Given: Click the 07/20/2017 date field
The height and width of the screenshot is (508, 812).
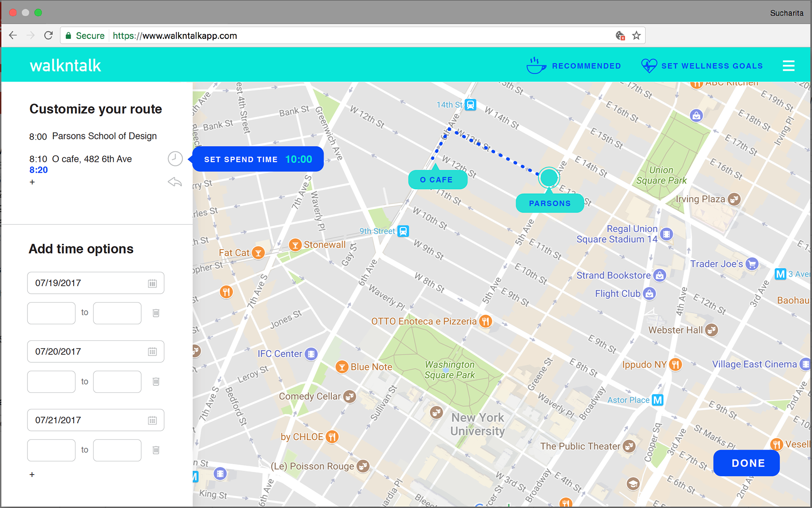Looking at the screenshot, I should [x=96, y=351].
